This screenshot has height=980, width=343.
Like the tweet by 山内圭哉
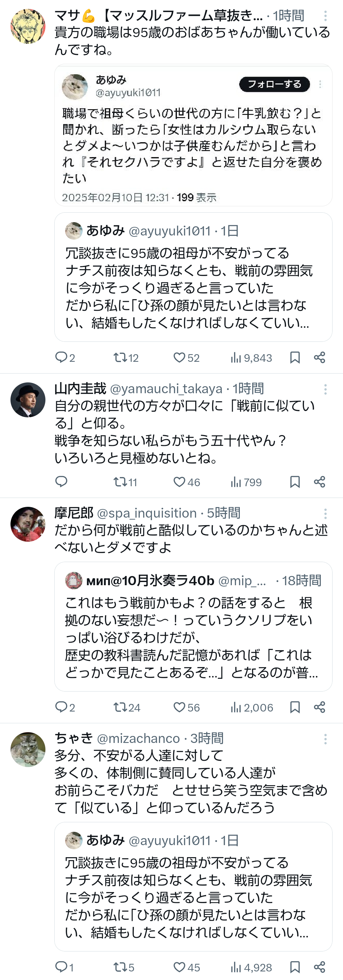pyautogui.click(x=179, y=482)
